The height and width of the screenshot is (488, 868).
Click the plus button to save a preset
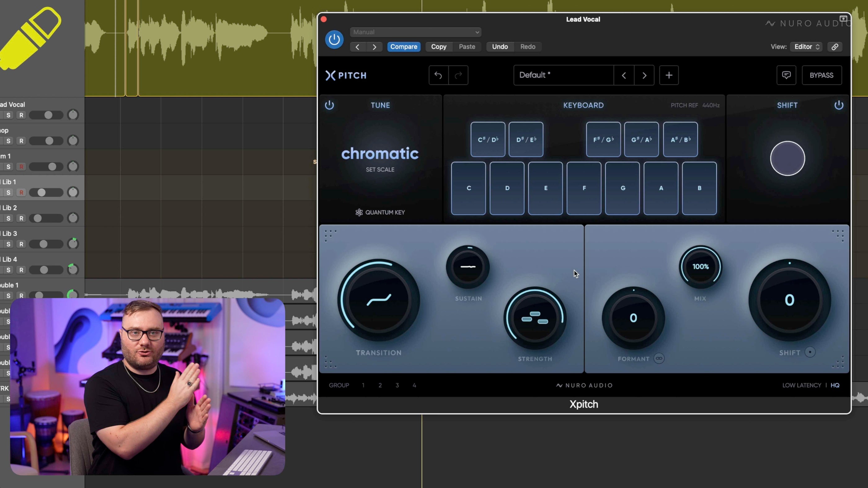click(x=669, y=75)
